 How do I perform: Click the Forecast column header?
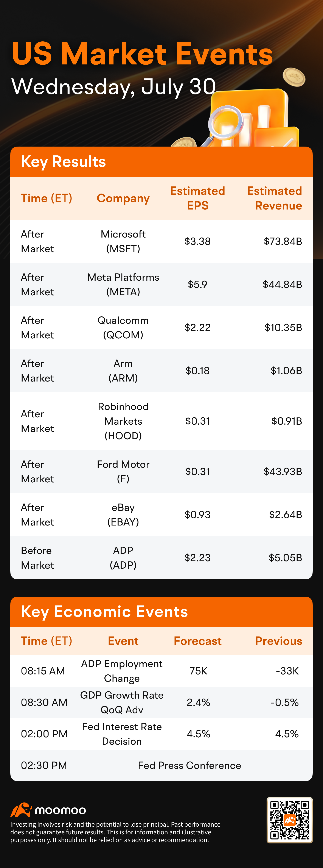[197, 641]
